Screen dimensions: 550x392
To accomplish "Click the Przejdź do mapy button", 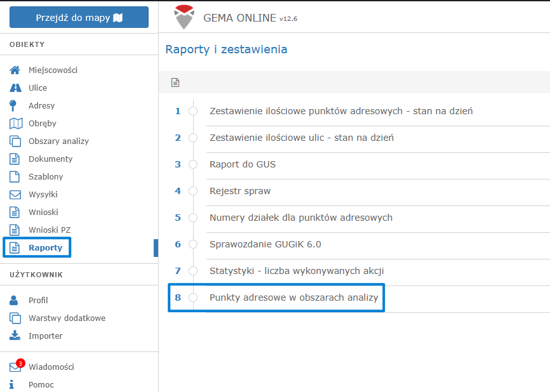I will click(79, 17).
